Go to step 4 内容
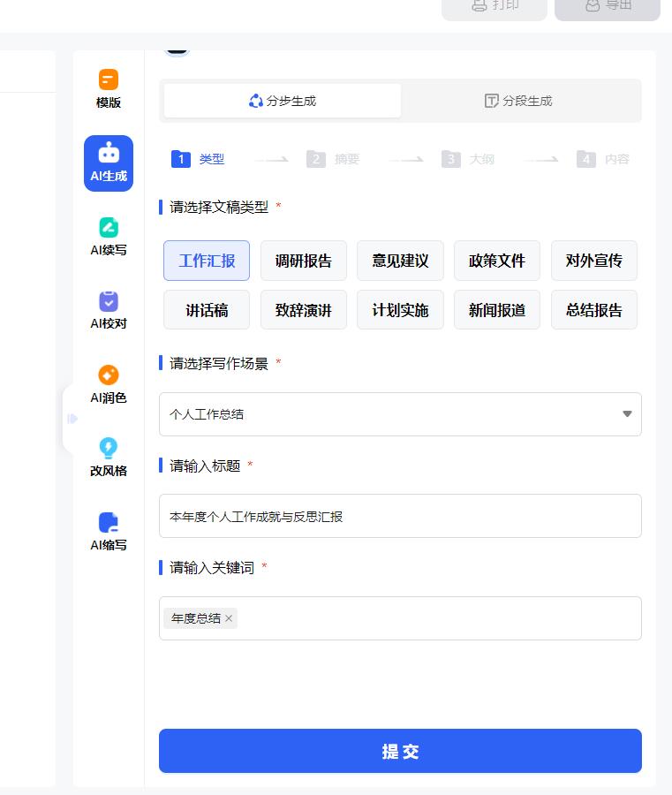Image resolution: width=672 pixels, height=795 pixels. (603, 159)
